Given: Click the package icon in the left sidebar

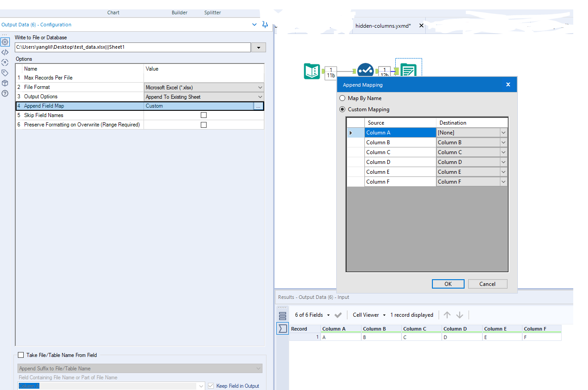Looking at the screenshot, I should [5, 83].
